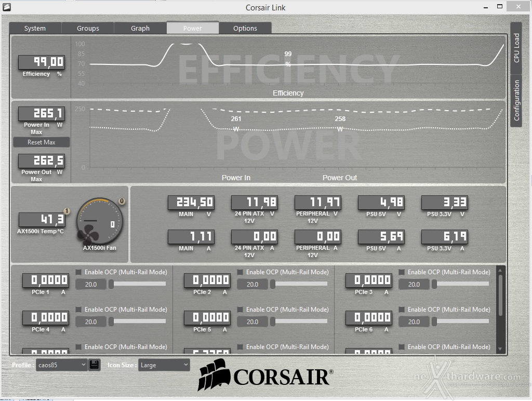Click the 4,98 PSU 5V voltage readout

[381, 203]
